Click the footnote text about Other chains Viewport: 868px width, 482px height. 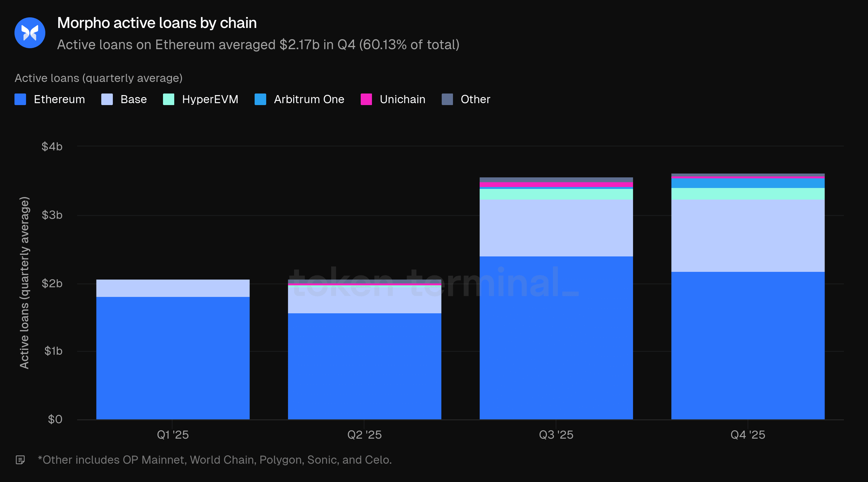tap(215, 460)
